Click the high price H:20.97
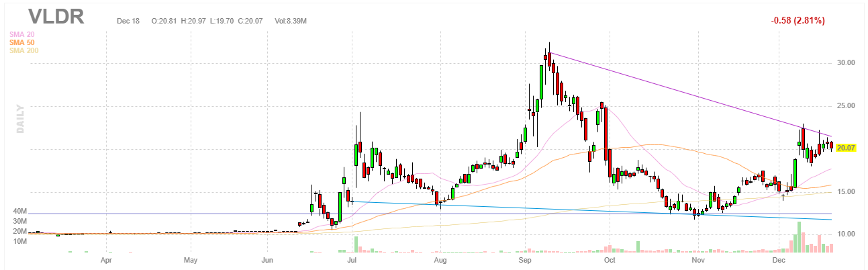The width and height of the screenshot is (868, 270). pos(195,21)
